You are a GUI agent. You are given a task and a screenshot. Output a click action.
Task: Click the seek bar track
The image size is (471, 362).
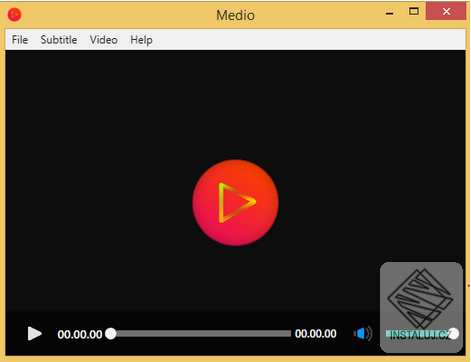click(x=200, y=334)
